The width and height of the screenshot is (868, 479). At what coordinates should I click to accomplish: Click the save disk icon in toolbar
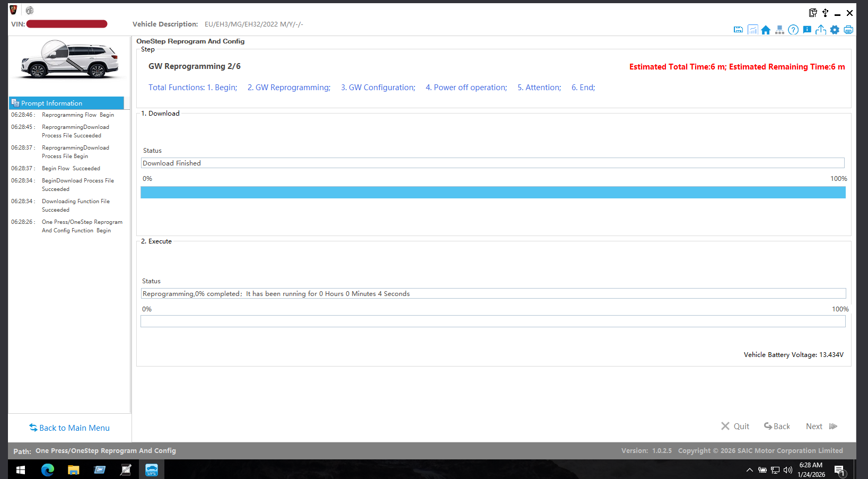click(x=738, y=30)
